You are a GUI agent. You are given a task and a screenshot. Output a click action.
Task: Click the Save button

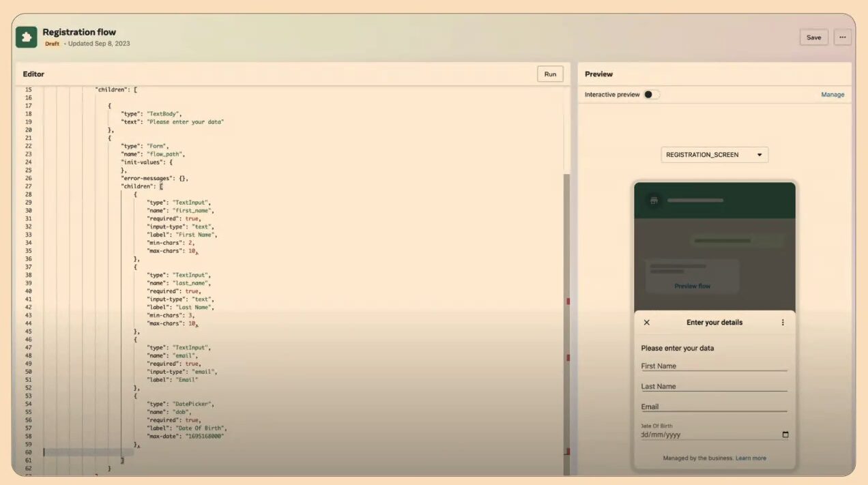813,38
